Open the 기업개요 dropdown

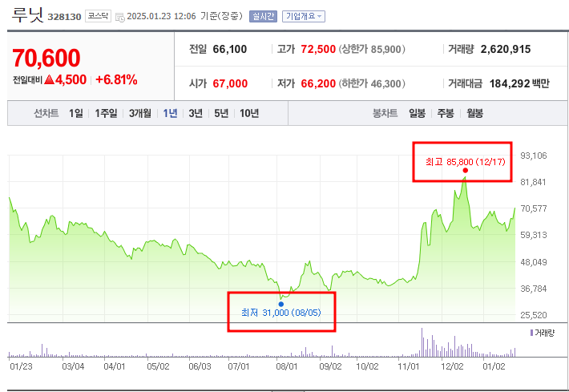pyautogui.click(x=304, y=16)
